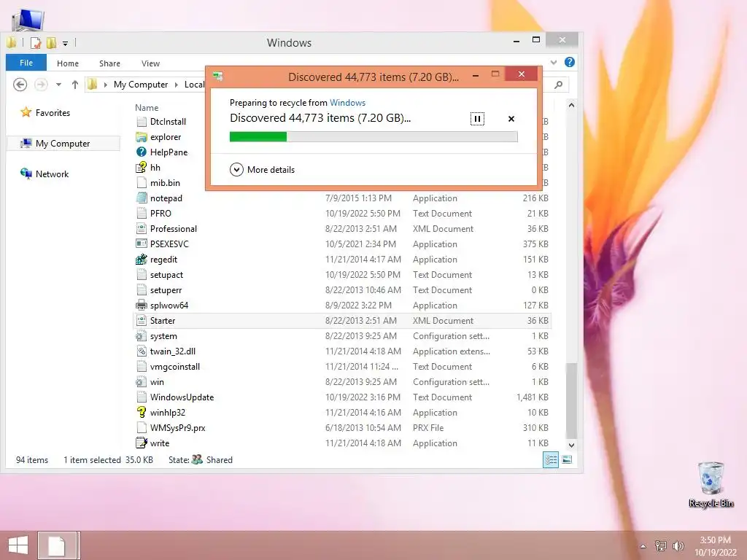
Task: Select the PFRO file name
Action: coord(160,214)
